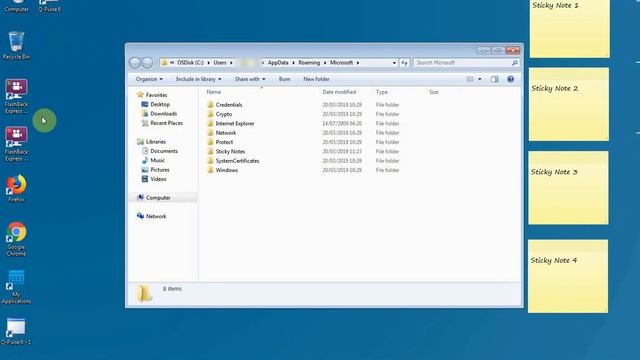
Task: Select the Crypto folder icon
Action: (210, 114)
